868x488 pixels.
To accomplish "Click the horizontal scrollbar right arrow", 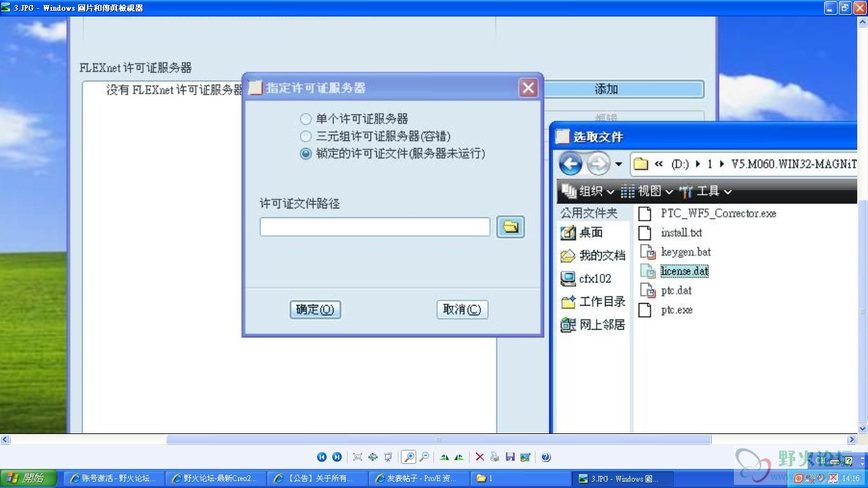I will point(852,439).
